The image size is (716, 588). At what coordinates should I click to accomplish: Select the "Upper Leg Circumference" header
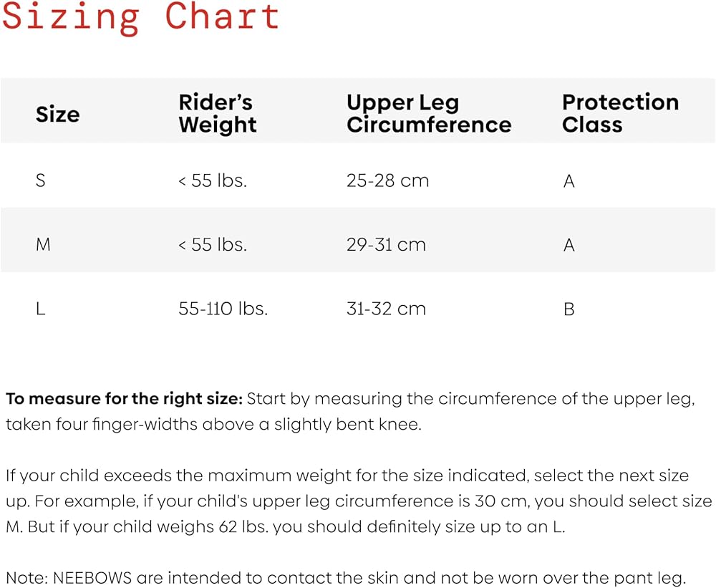click(428, 113)
